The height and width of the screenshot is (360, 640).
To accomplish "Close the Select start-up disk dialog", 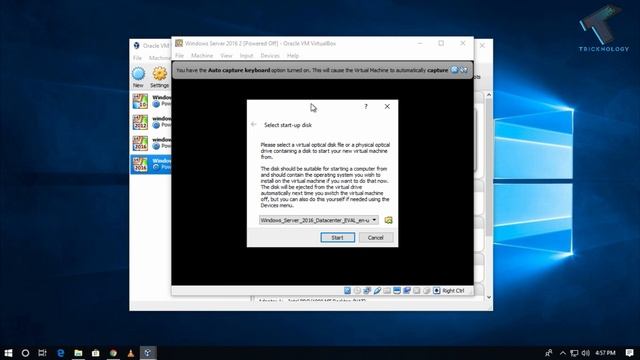I will pos(387,107).
